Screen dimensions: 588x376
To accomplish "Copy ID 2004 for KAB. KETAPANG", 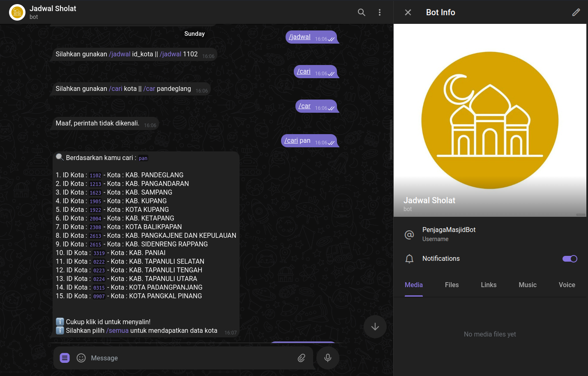I will (x=95, y=218).
